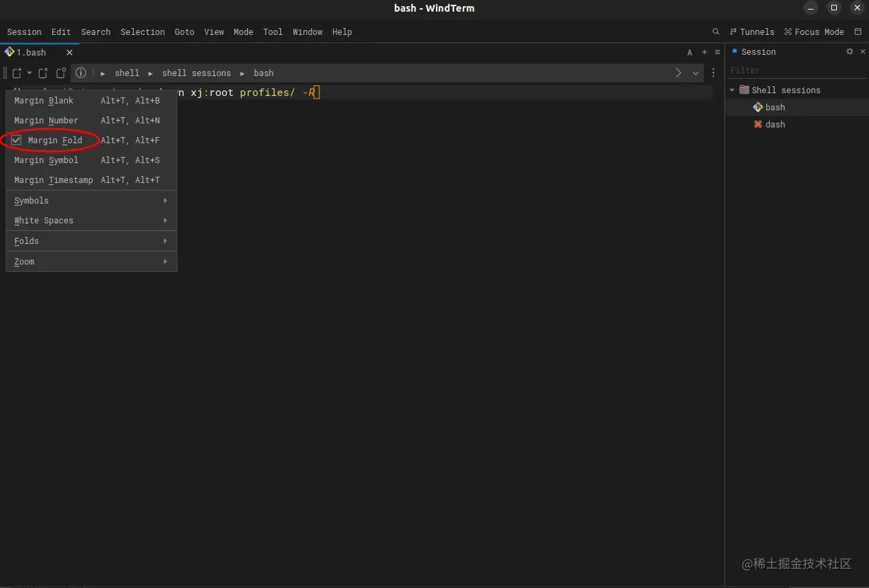Image resolution: width=869 pixels, height=588 pixels.
Task: Focus the Filter field in the Session panel
Action: pyautogui.click(x=796, y=70)
